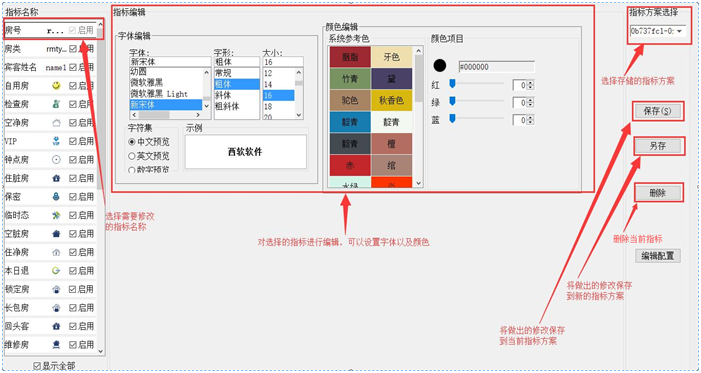Viewport: 701px width, 373px height.
Task: Click the smiley icon for 自用房
Action: click(x=56, y=85)
